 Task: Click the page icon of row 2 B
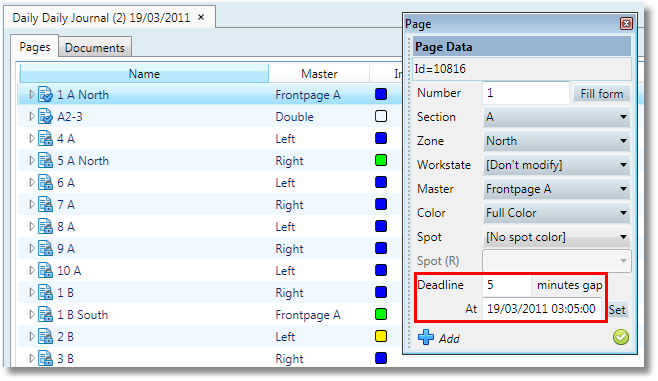click(45, 336)
